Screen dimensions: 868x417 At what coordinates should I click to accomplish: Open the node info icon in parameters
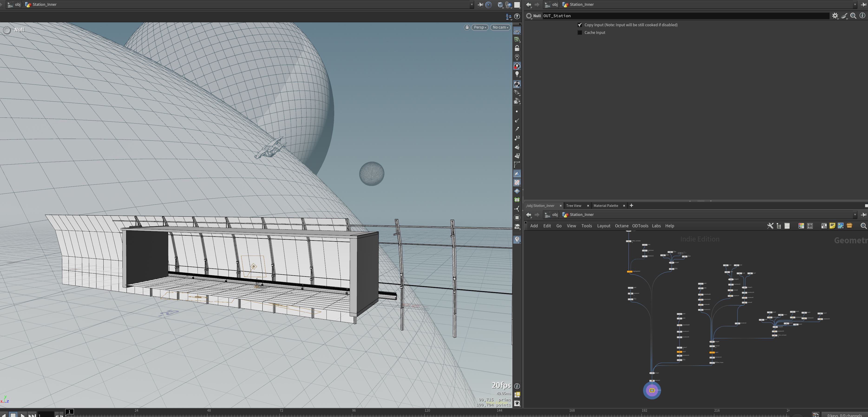point(862,16)
